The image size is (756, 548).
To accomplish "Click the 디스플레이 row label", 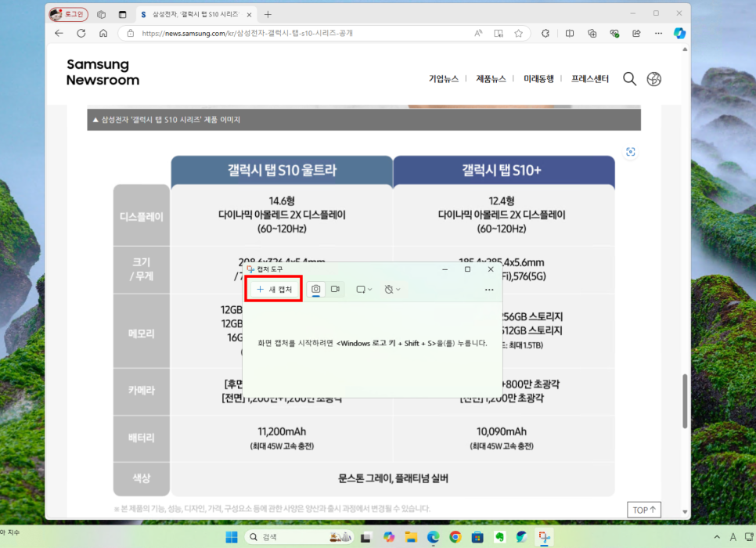I will point(142,217).
